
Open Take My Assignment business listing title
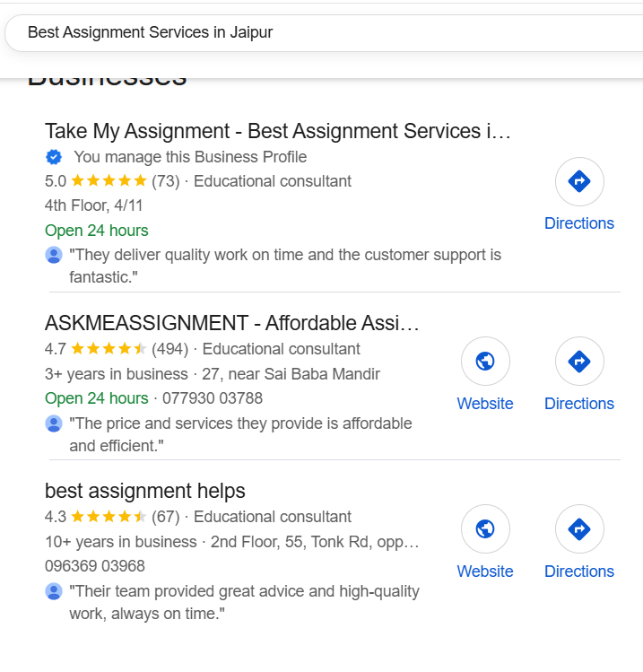(277, 131)
